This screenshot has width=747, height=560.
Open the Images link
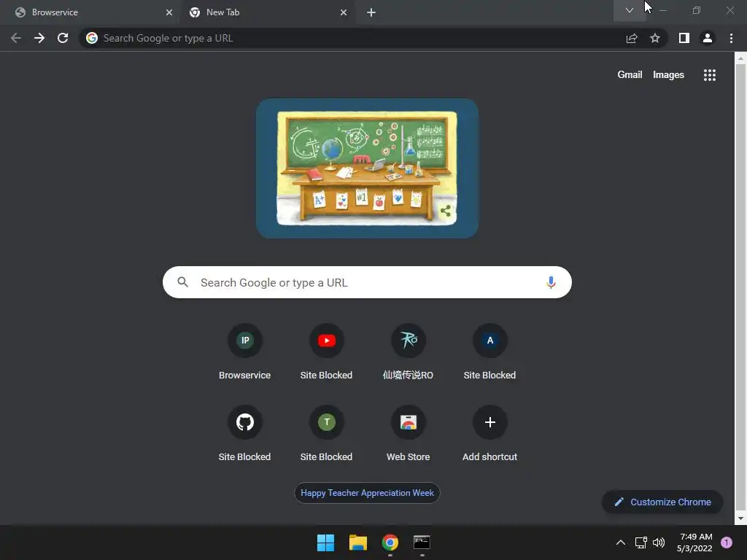point(668,75)
